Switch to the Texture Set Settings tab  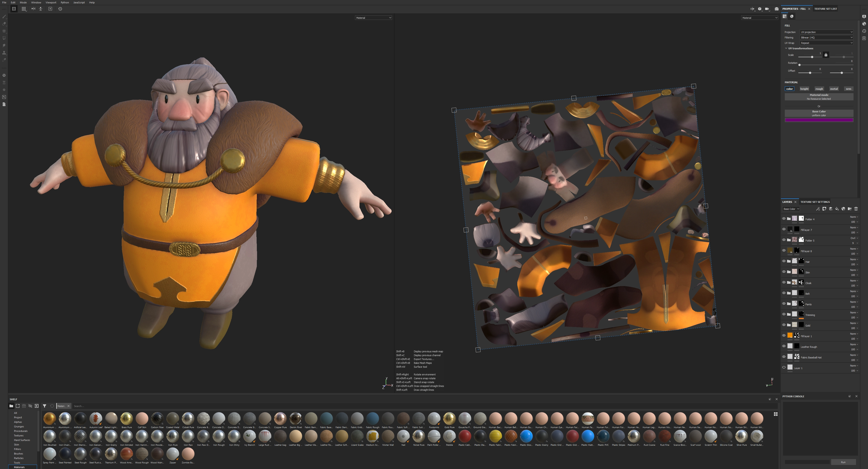pos(815,202)
